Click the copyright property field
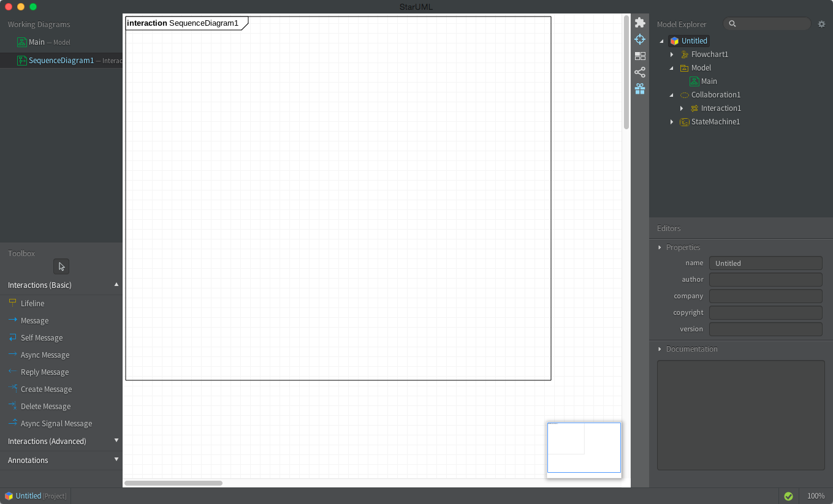The height and width of the screenshot is (504, 833). (x=766, y=313)
